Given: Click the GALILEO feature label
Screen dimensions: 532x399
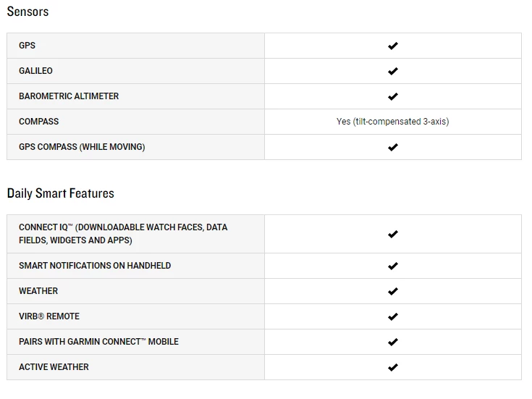Looking at the screenshot, I should click(35, 71).
